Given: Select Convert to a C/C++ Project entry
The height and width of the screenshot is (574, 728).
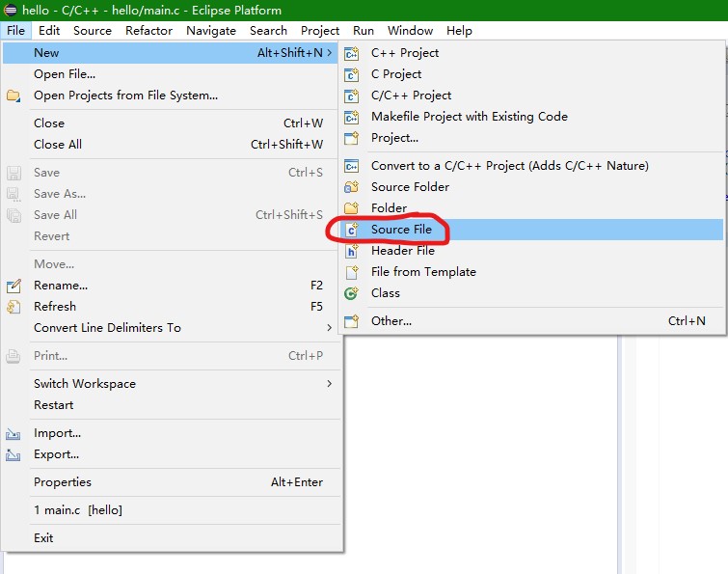Looking at the screenshot, I should point(531,166).
